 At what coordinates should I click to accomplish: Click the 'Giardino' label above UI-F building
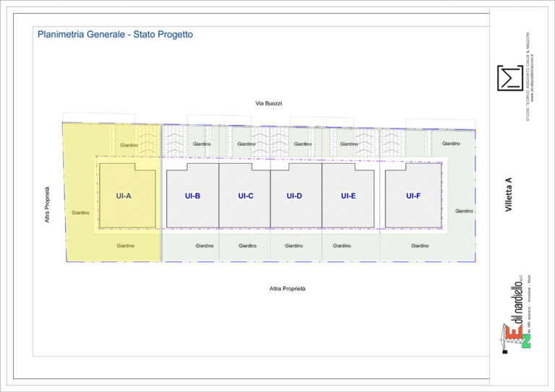coord(451,144)
